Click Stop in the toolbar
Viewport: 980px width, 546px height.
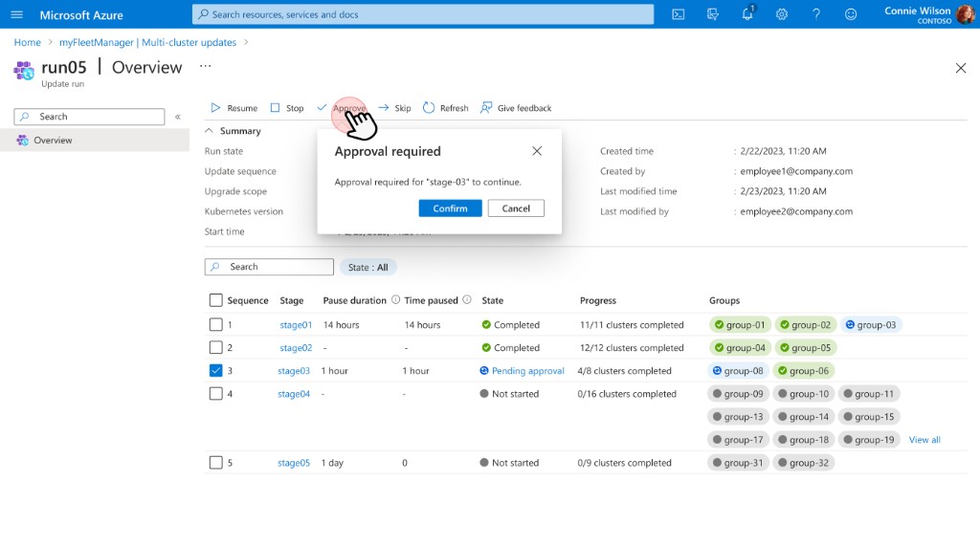coord(287,108)
